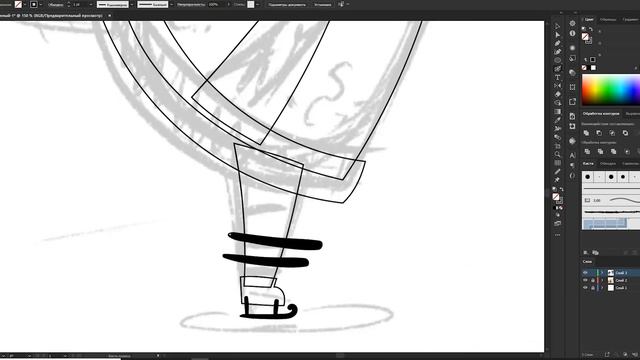640x360 pixels.
Task: Switch to Обработка контуров tab
Action: tap(601, 114)
